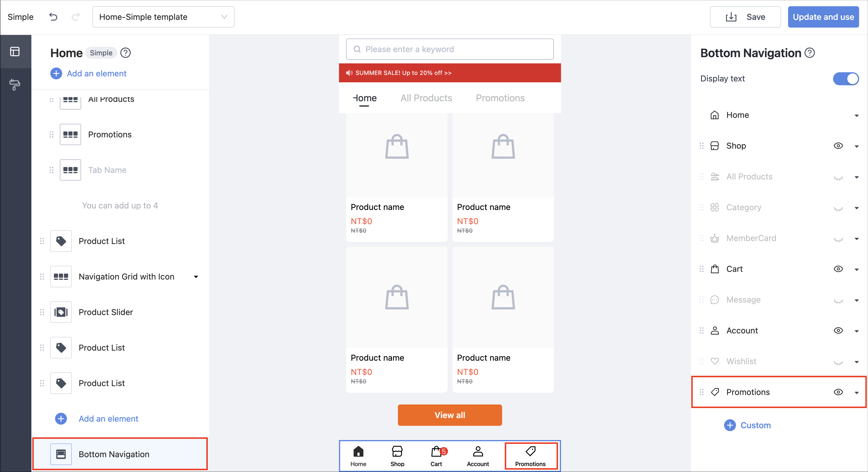The height and width of the screenshot is (472, 868).
Task: Click the Save button
Action: (x=745, y=17)
